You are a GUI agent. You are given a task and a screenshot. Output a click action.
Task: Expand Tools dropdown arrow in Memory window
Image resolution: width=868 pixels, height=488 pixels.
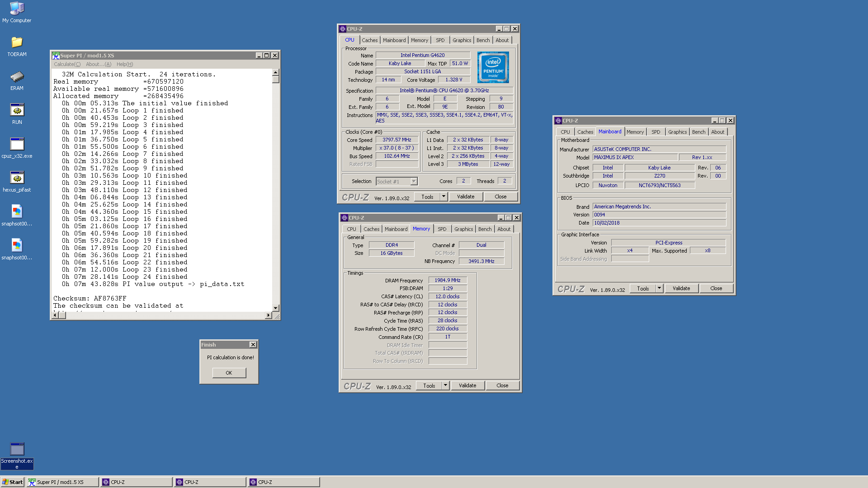point(446,385)
